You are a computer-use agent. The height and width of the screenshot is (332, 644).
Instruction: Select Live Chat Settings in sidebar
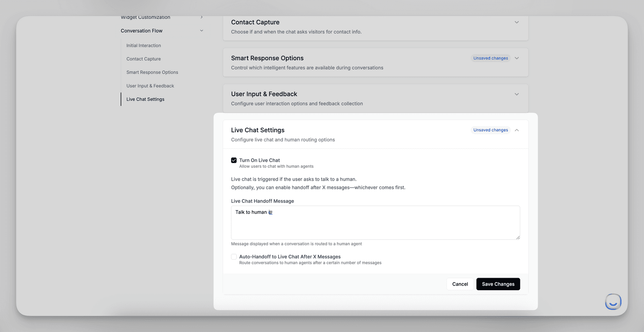point(145,99)
